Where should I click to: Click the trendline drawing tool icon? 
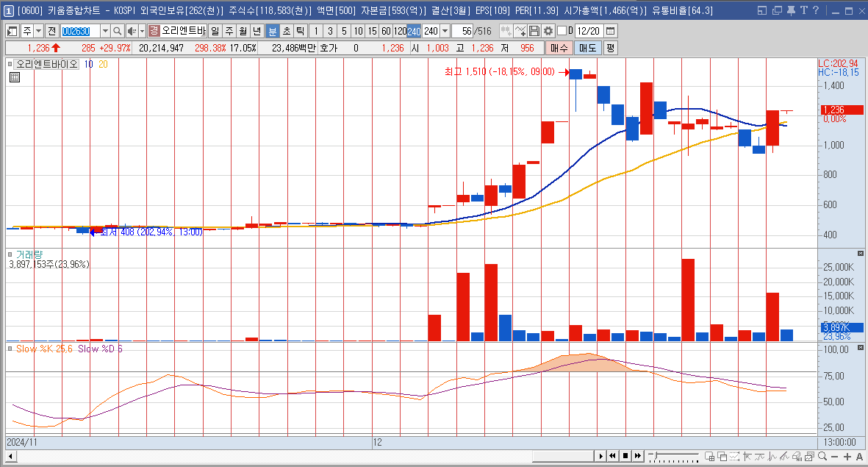[x=747, y=457]
